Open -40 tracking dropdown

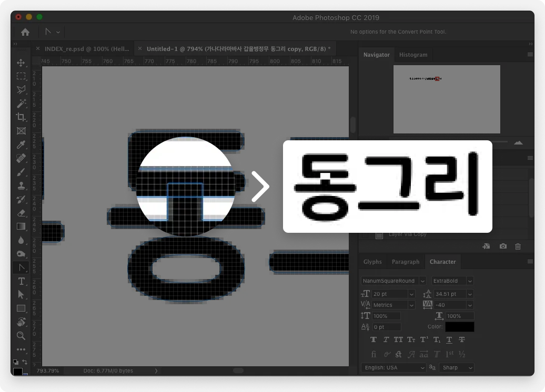point(470,305)
